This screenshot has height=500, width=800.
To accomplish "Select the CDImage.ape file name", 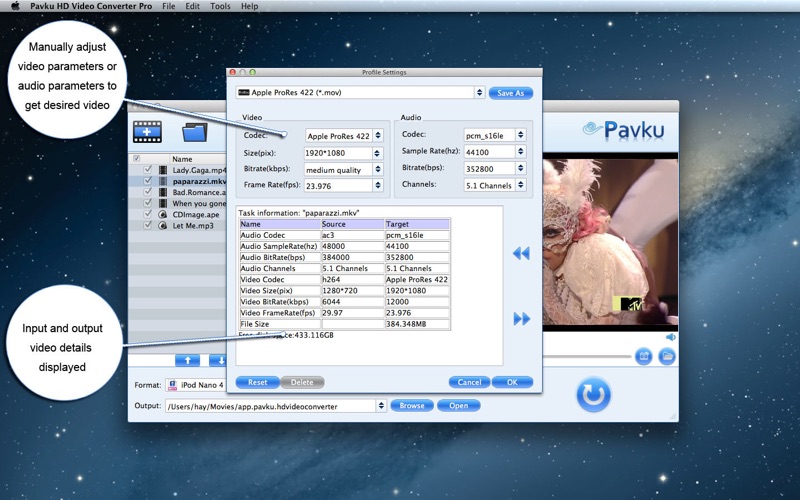I will [x=196, y=215].
